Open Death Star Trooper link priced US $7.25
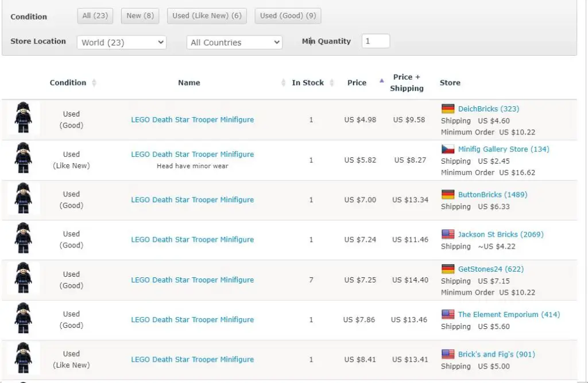This screenshot has height=383, width=588. click(192, 280)
